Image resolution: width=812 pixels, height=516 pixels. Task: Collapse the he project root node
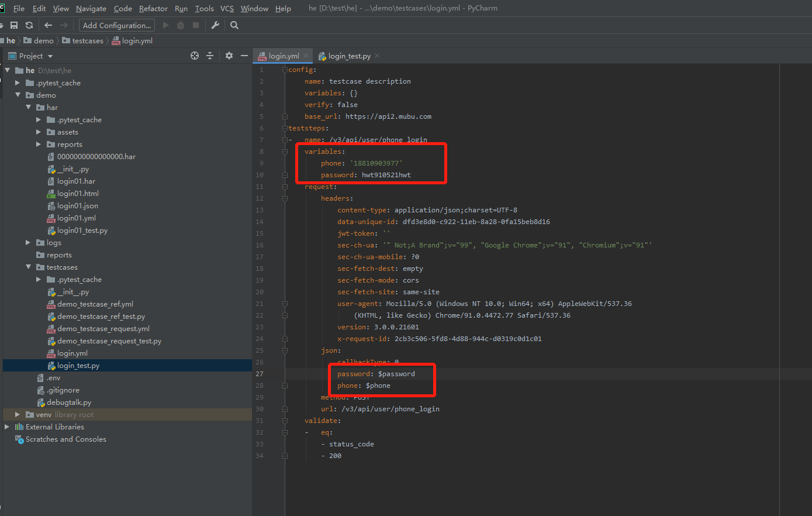[x=8, y=70]
